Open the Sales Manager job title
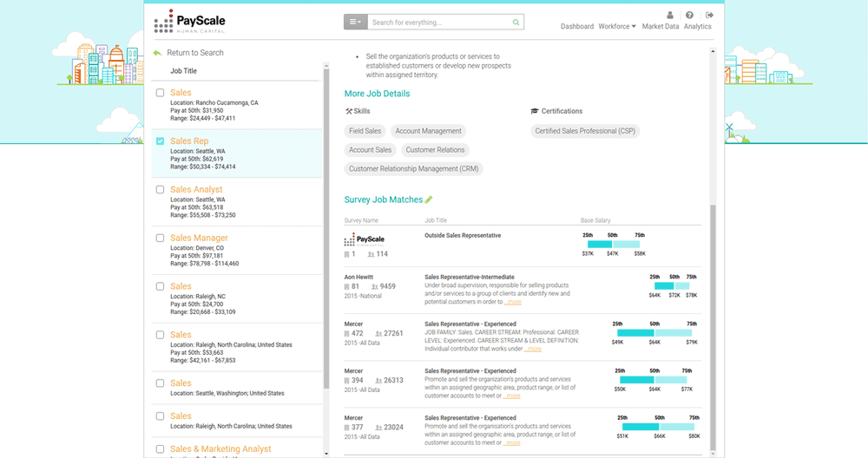The width and height of the screenshot is (868, 458). [x=200, y=238]
